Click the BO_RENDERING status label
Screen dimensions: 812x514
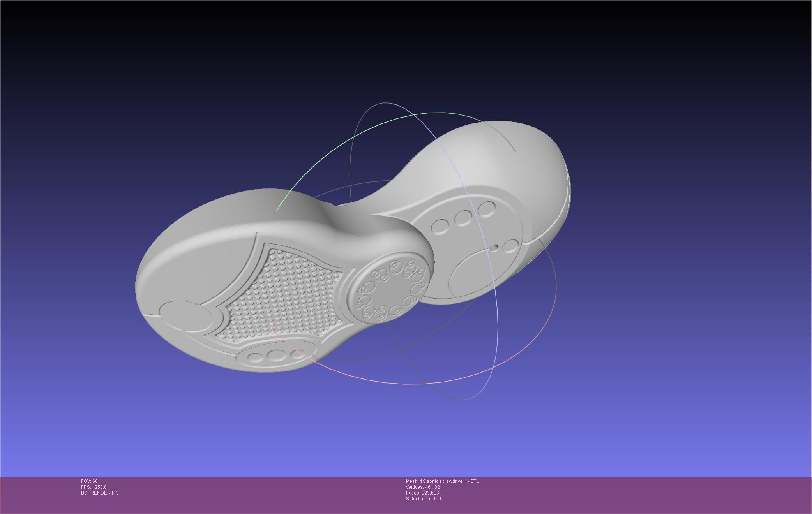[100, 493]
